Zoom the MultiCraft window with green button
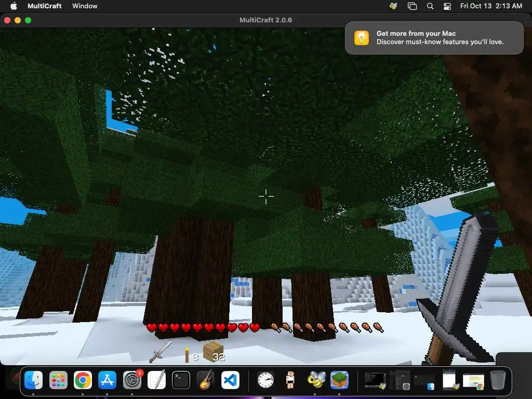The width and height of the screenshot is (532, 399). [28, 20]
